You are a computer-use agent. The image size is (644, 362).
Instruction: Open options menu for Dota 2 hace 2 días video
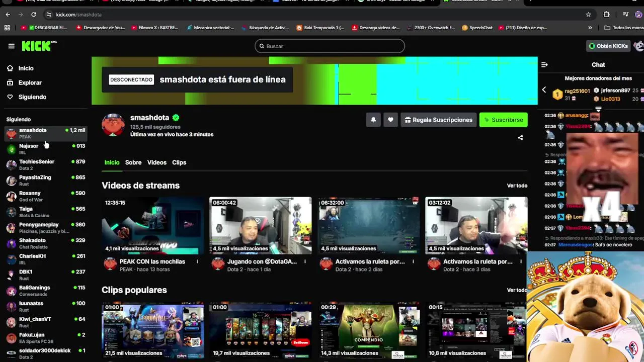tap(413, 261)
